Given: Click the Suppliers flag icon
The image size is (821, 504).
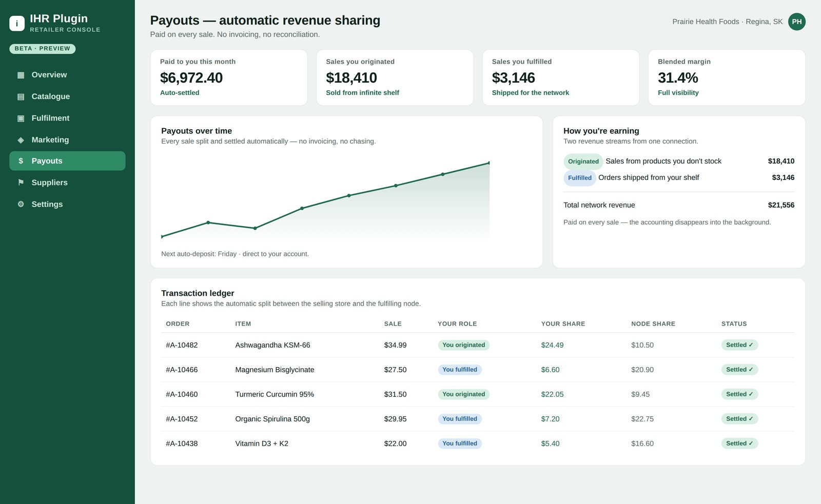Looking at the screenshot, I should (x=21, y=183).
